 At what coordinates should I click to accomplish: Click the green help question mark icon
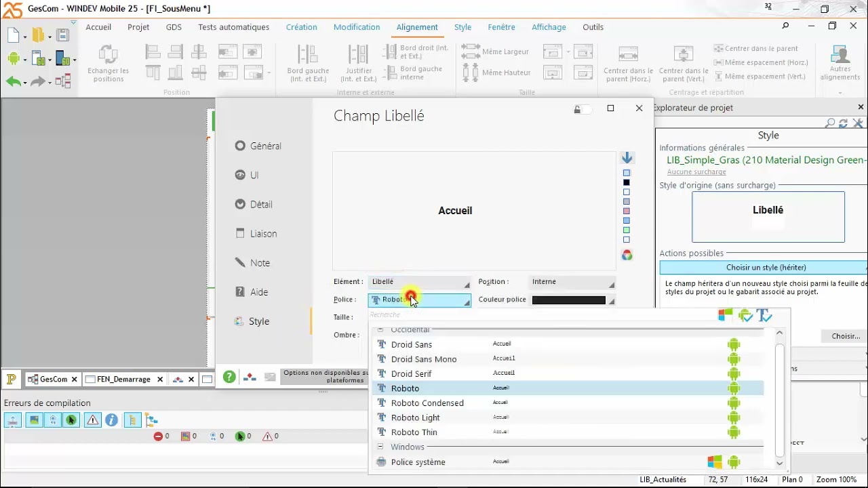(x=229, y=377)
